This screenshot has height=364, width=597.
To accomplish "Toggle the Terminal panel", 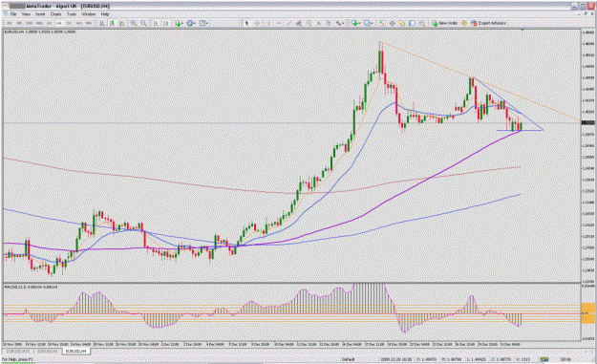I will 412,23.
